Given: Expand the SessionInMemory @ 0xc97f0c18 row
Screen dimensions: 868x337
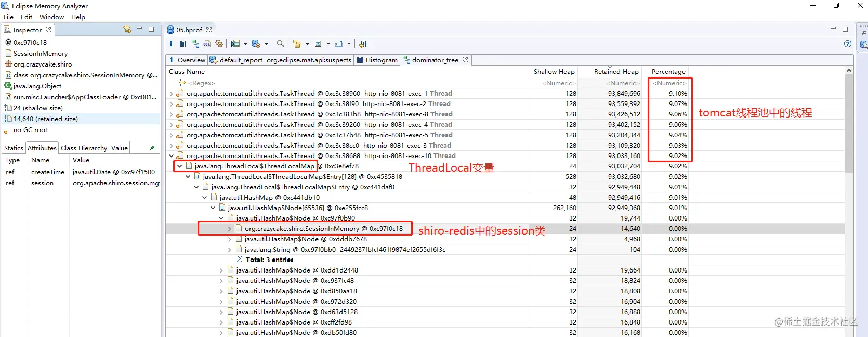Looking at the screenshot, I should pyautogui.click(x=230, y=229).
